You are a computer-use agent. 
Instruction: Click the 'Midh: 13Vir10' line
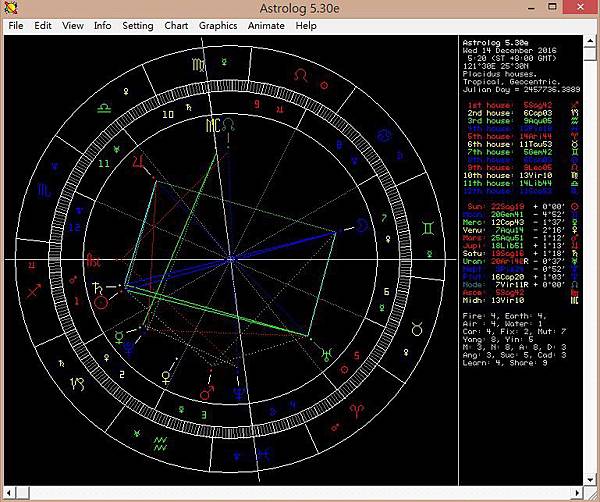pyautogui.click(x=522, y=300)
